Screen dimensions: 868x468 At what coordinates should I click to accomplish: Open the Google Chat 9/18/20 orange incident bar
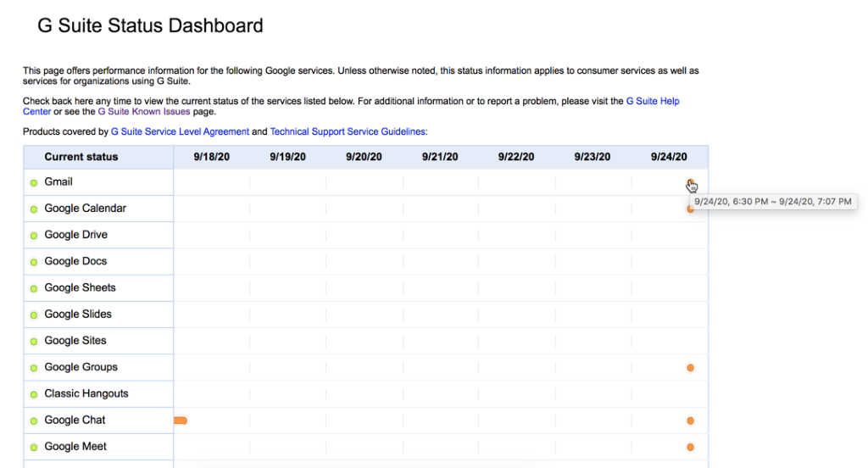tap(181, 421)
